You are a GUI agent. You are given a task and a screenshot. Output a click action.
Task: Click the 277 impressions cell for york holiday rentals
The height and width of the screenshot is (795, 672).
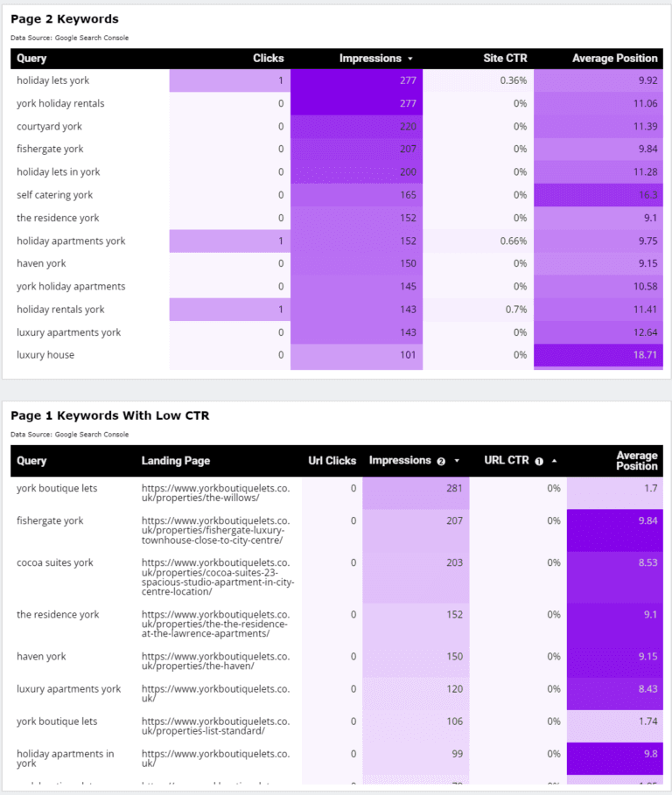coord(355,103)
